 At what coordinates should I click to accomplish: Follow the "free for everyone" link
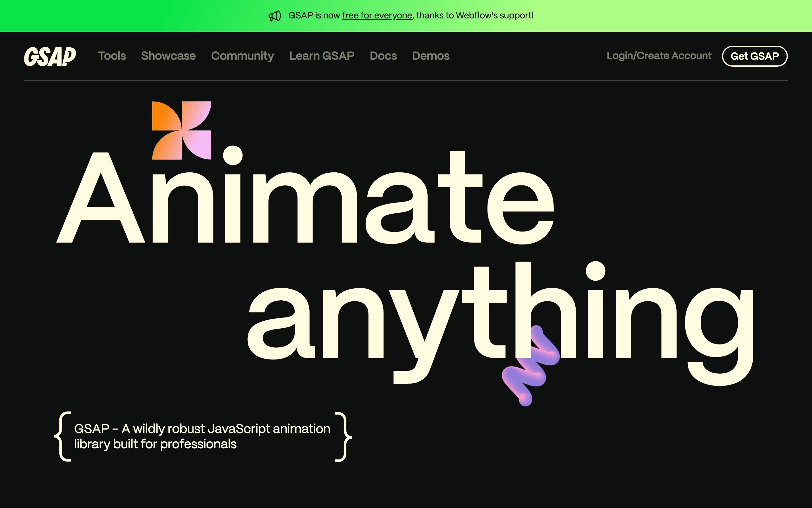[x=377, y=16]
